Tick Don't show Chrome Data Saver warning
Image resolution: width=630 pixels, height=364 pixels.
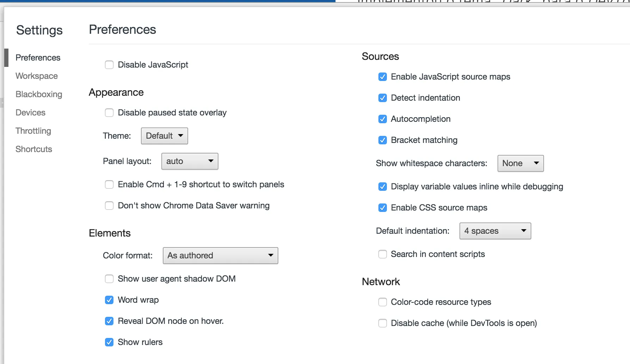pos(109,206)
